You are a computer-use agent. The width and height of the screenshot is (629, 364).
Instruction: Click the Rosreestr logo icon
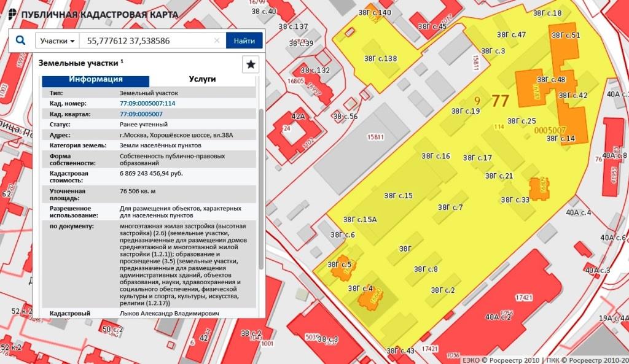(12, 14)
